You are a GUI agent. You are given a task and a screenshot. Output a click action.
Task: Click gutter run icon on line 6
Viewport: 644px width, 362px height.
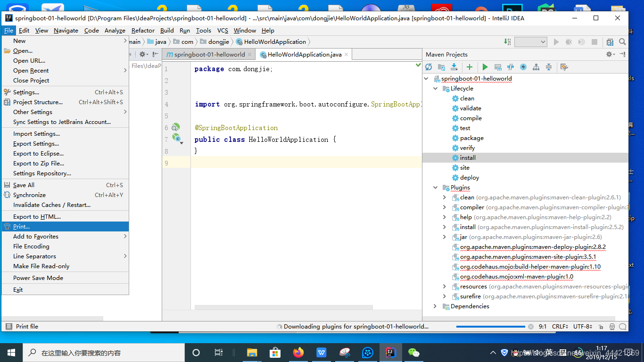click(175, 127)
